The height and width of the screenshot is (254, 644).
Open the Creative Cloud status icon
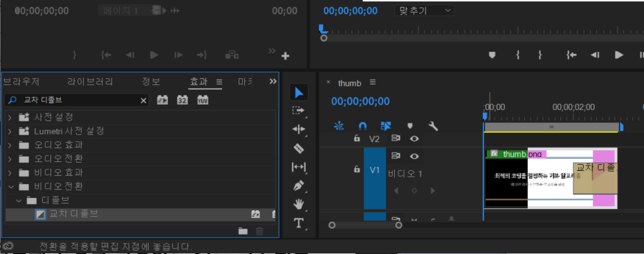(x=8, y=246)
